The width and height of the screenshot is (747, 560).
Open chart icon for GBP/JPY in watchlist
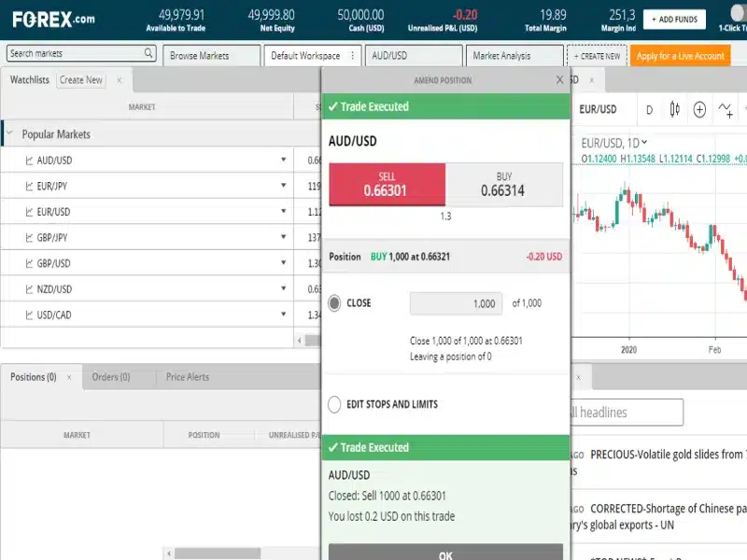coord(29,238)
